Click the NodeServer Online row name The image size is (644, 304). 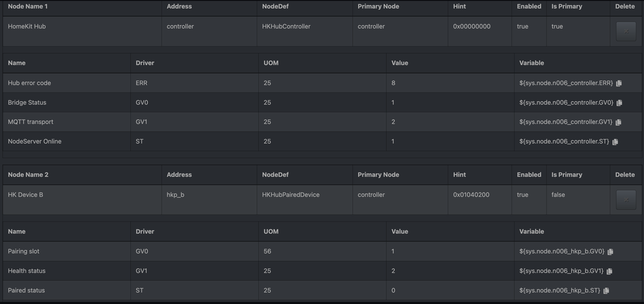[x=35, y=142]
